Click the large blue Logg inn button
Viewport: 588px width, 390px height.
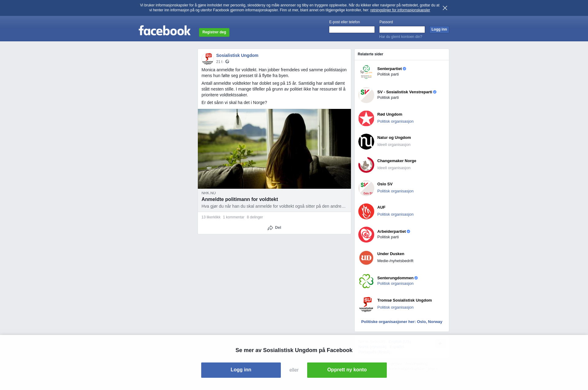tap(241, 370)
